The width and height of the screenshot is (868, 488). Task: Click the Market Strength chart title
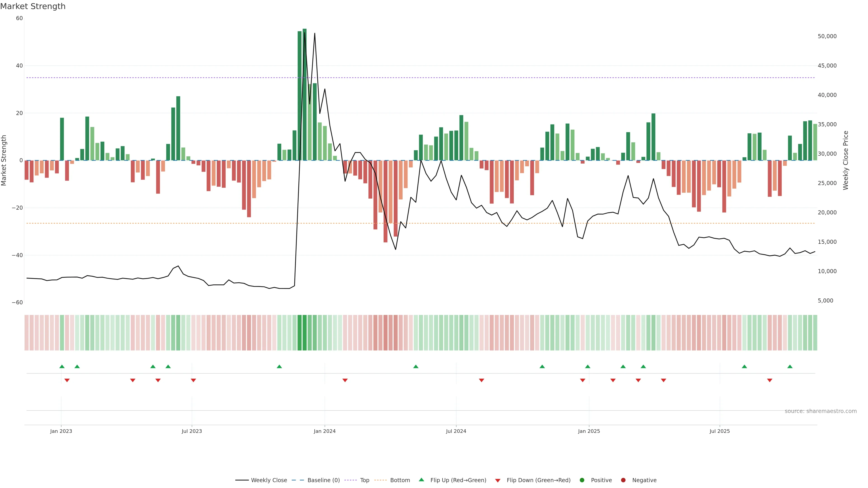pyautogui.click(x=33, y=6)
